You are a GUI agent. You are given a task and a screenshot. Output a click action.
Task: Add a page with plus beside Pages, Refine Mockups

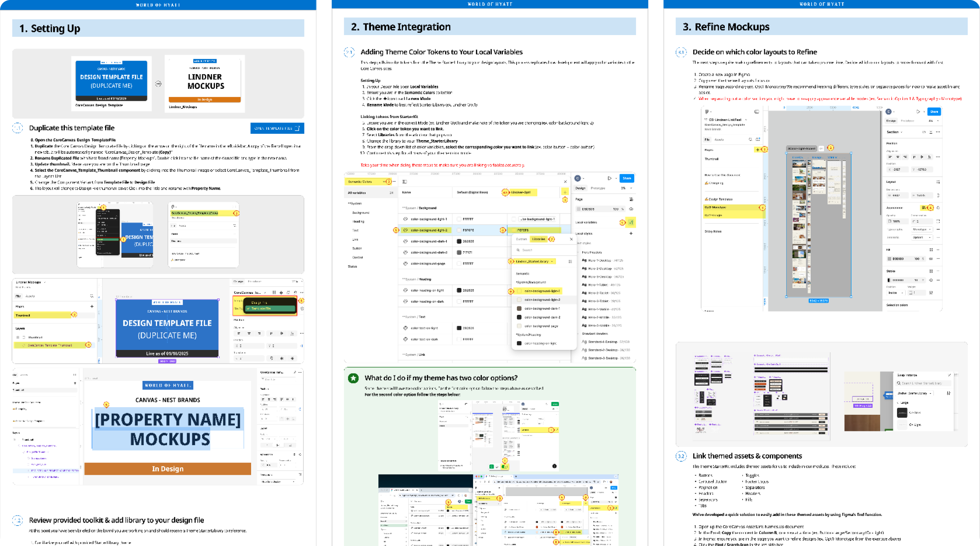[757, 150]
